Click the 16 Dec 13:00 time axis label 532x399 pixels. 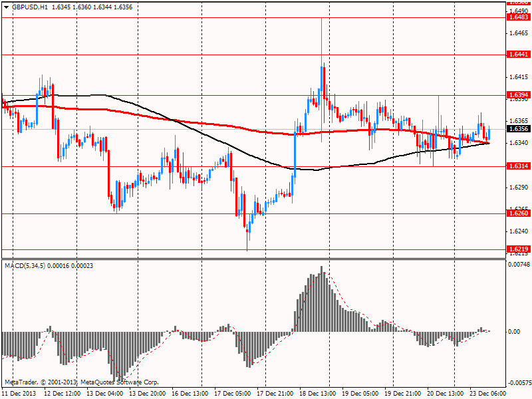[x=190, y=394]
